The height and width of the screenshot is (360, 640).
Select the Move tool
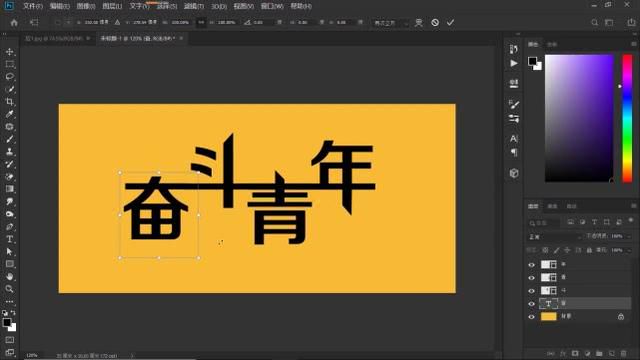point(10,52)
